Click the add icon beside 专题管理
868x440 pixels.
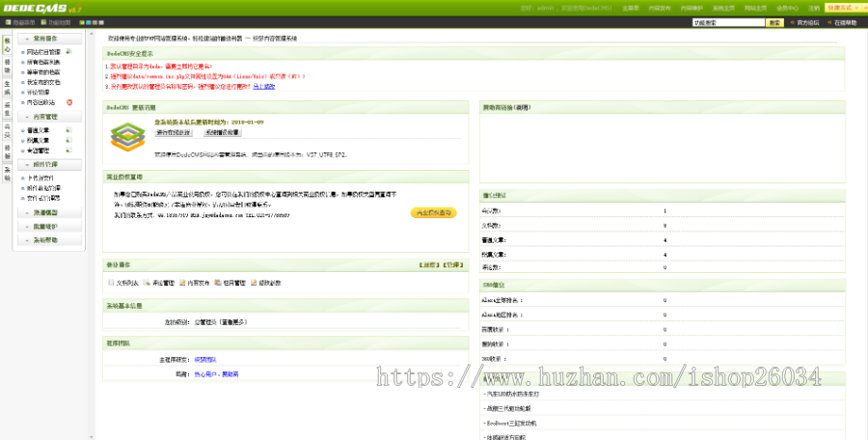click(x=68, y=150)
